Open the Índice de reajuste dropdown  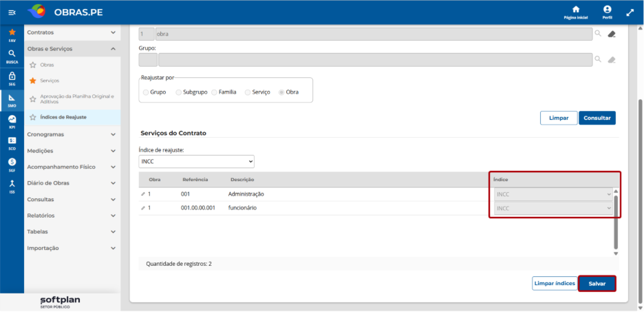tap(197, 162)
